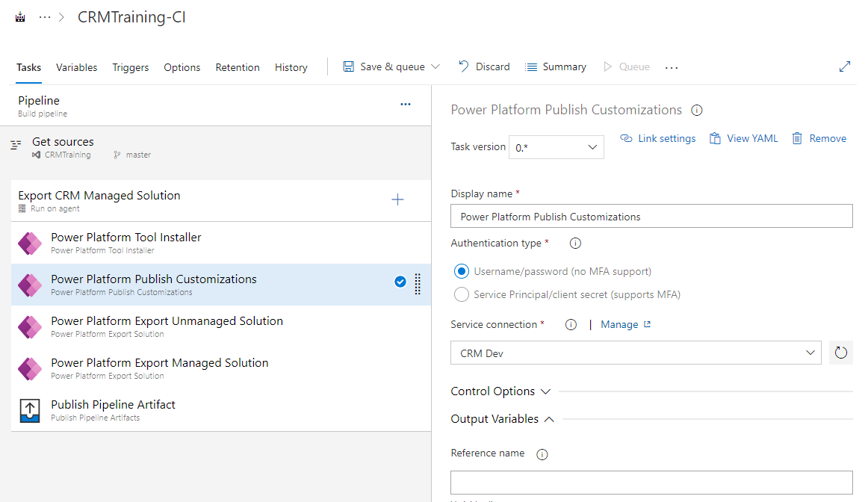Screen dimensions: 868x502
Task: Click the Display name input field
Action: click(x=651, y=217)
